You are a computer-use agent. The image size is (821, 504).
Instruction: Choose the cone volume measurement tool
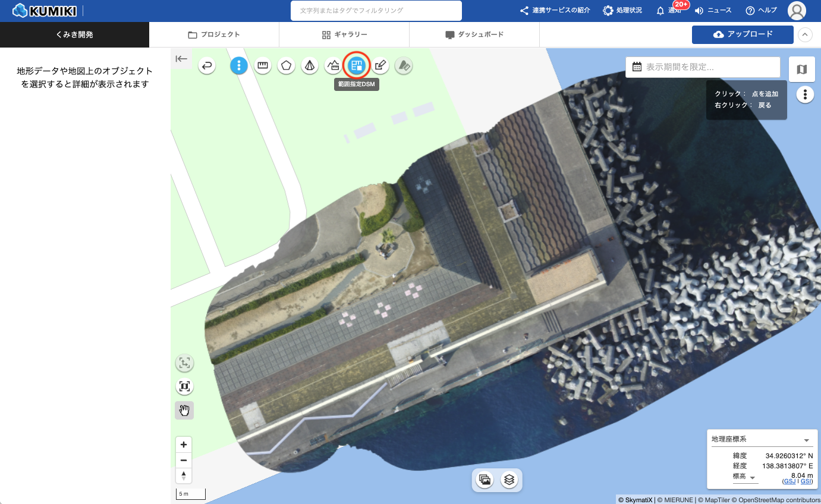[309, 66]
